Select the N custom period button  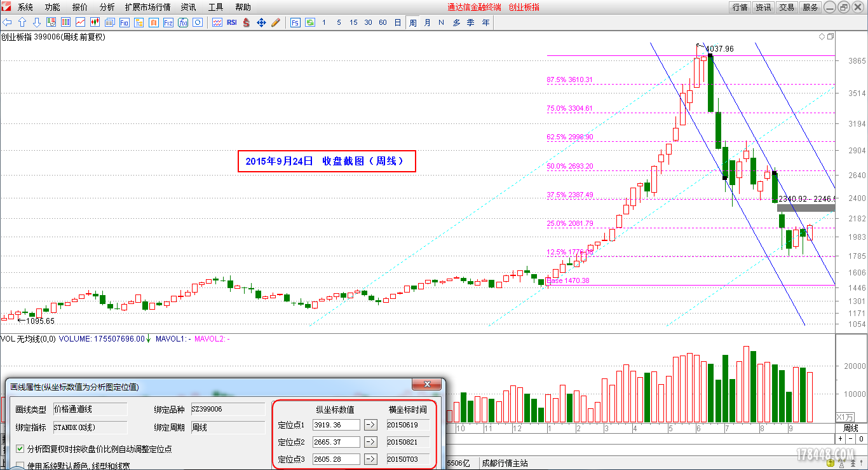[x=441, y=22]
